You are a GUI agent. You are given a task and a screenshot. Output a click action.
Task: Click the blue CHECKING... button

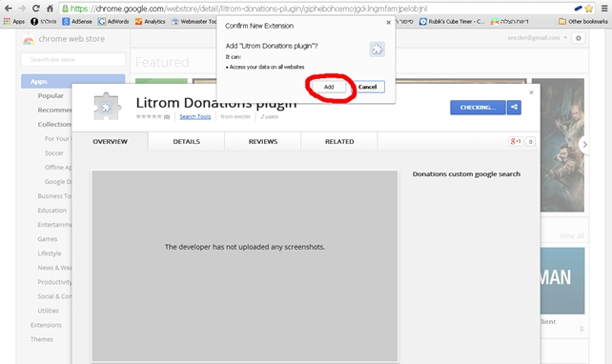(x=478, y=108)
